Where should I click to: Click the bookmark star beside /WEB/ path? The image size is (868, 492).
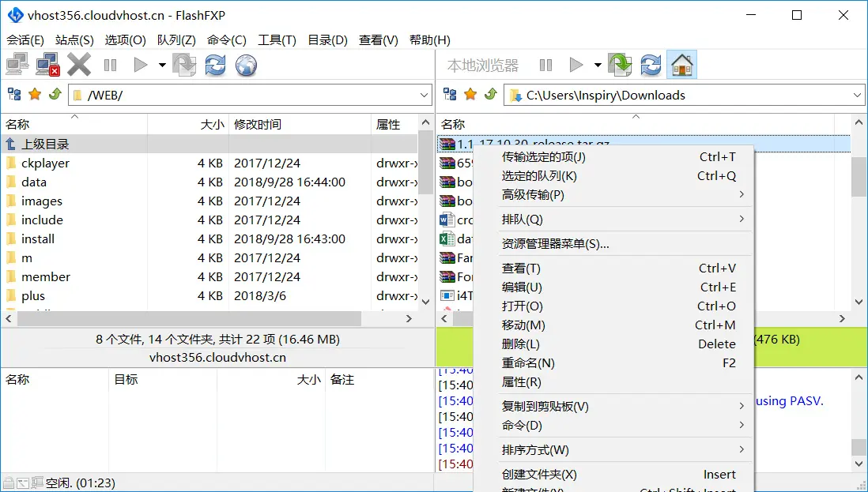35,95
